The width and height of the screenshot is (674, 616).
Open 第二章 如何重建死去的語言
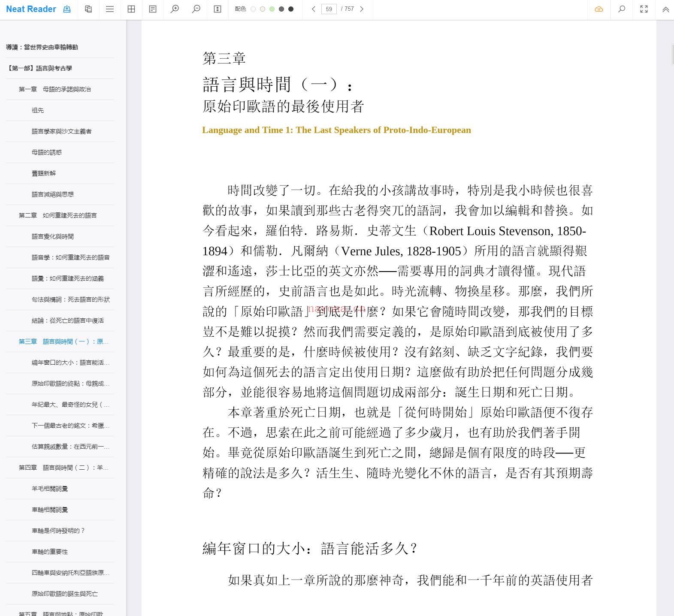point(58,215)
